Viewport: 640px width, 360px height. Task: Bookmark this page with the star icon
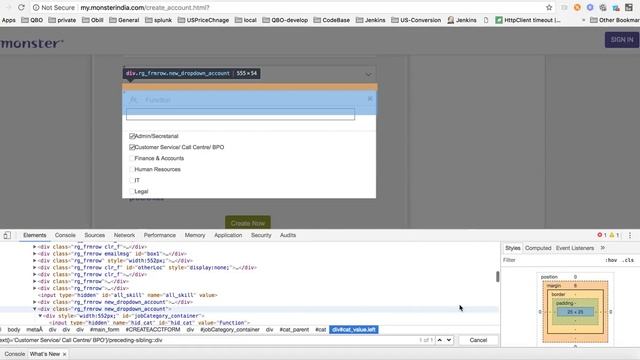549,7
